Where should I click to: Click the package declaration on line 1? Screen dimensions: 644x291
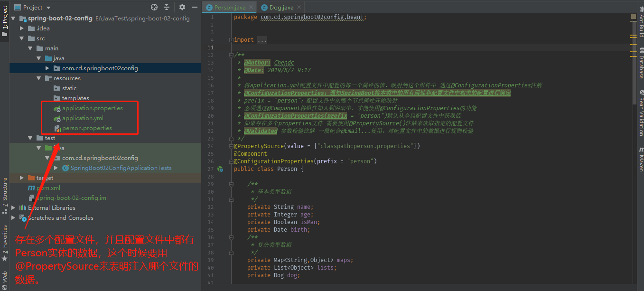tap(300, 17)
